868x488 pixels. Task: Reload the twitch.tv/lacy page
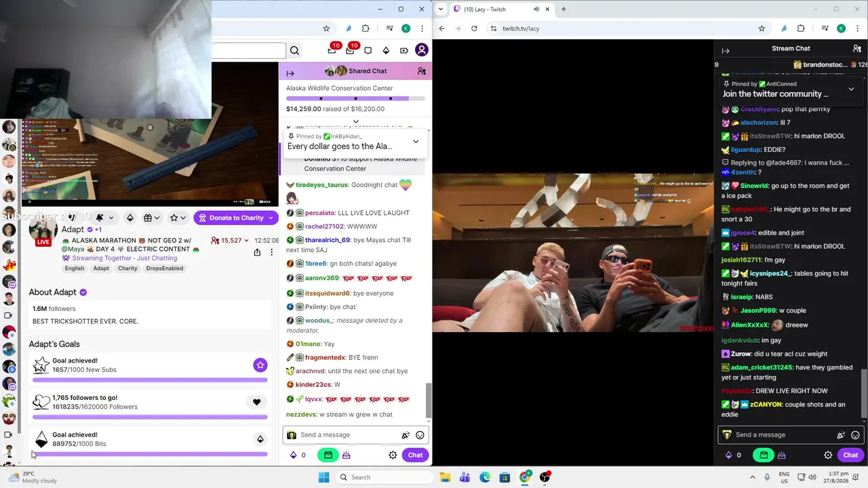(x=474, y=28)
